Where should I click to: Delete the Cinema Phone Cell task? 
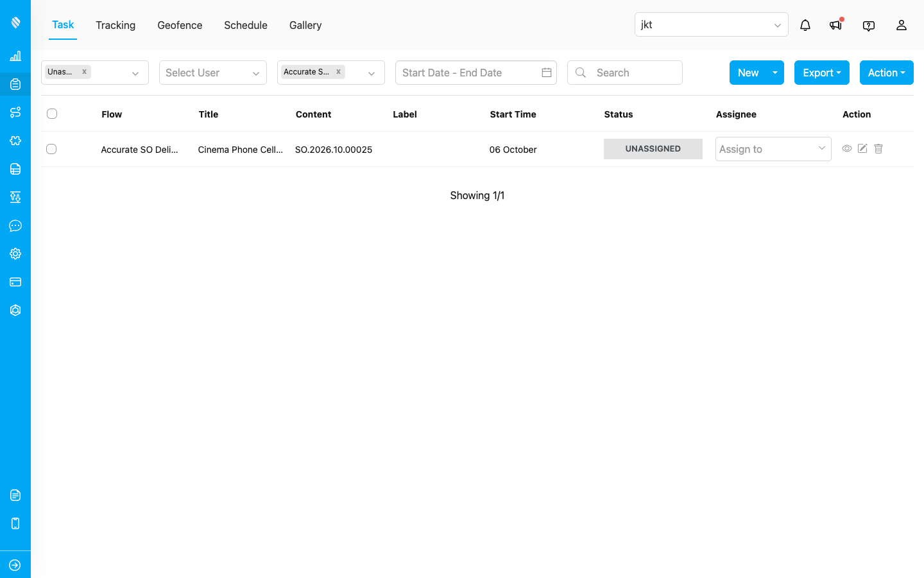click(x=878, y=148)
